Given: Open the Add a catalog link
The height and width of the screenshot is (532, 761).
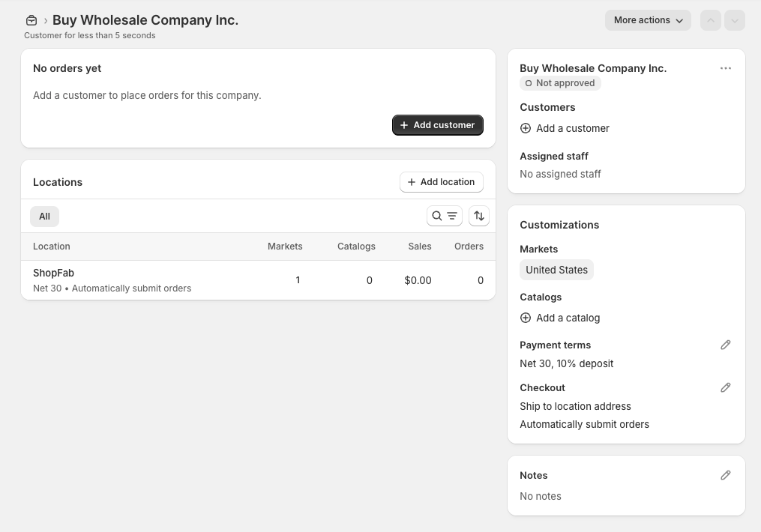Looking at the screenshot, I should 568,318.
